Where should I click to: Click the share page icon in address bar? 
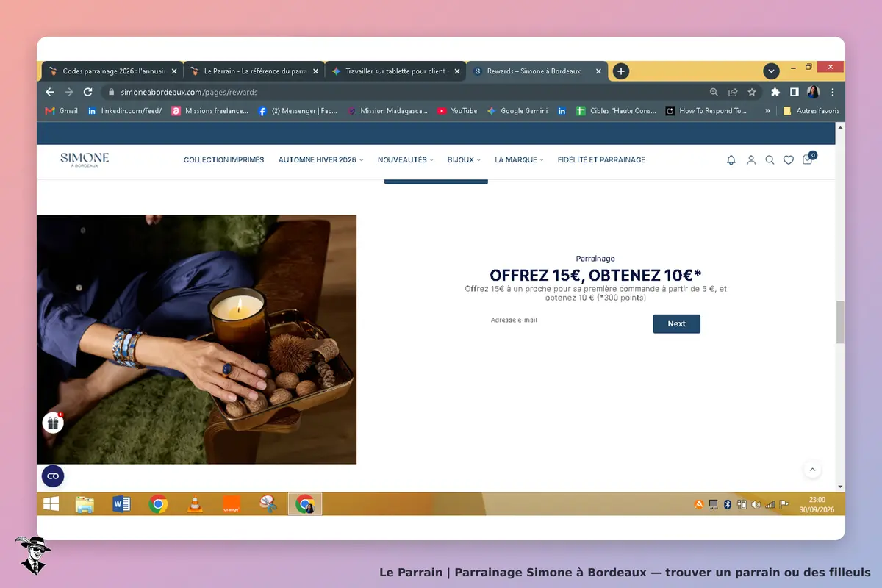pos(733,92)
